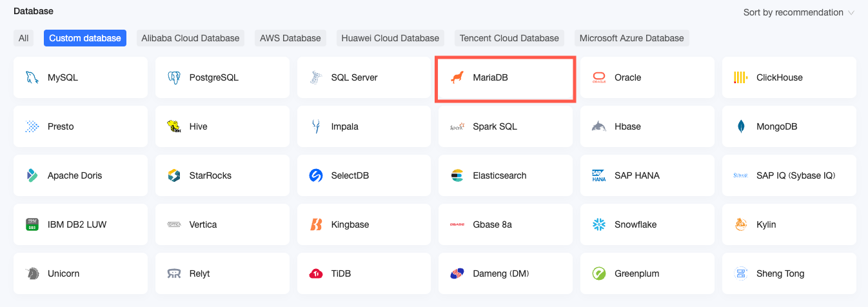Click the Spark SQL logo icon
The height and width of the screenshot is (307, 868).
pyautogui.click(x=457, y=126)
